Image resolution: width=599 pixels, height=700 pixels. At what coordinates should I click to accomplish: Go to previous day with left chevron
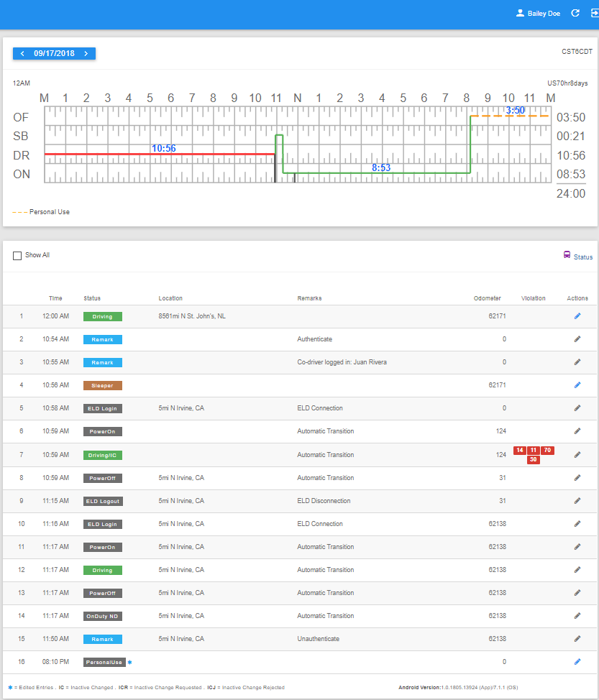pyautogui.click(x=22, y=54)
